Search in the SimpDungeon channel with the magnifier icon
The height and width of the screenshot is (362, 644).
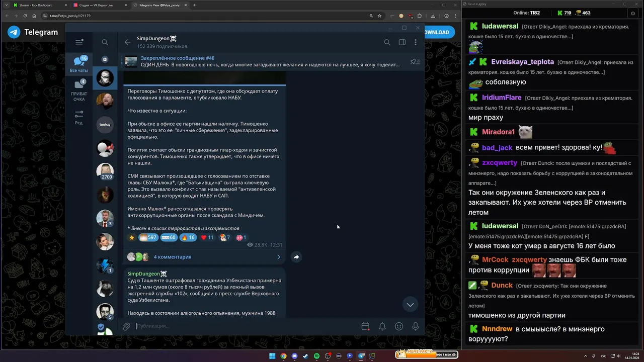pos(387,42)
